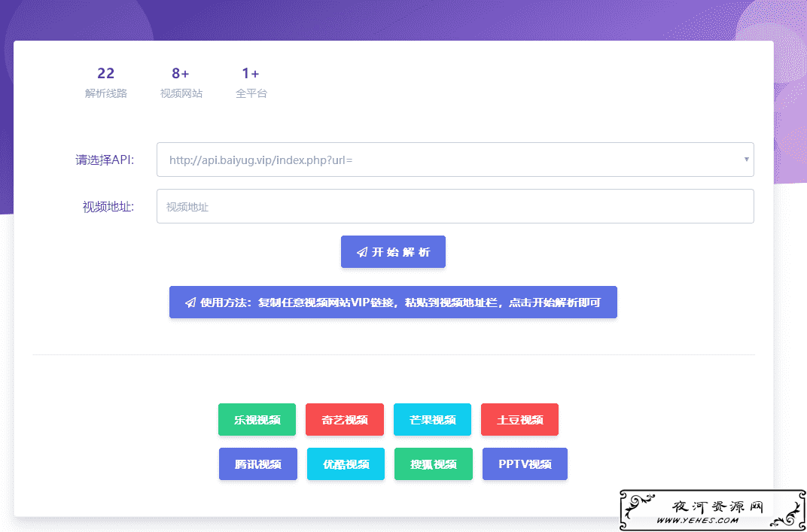Click the 使用方法 instructions button
Screen dimensions: 807x532
[x=393, y=302]
